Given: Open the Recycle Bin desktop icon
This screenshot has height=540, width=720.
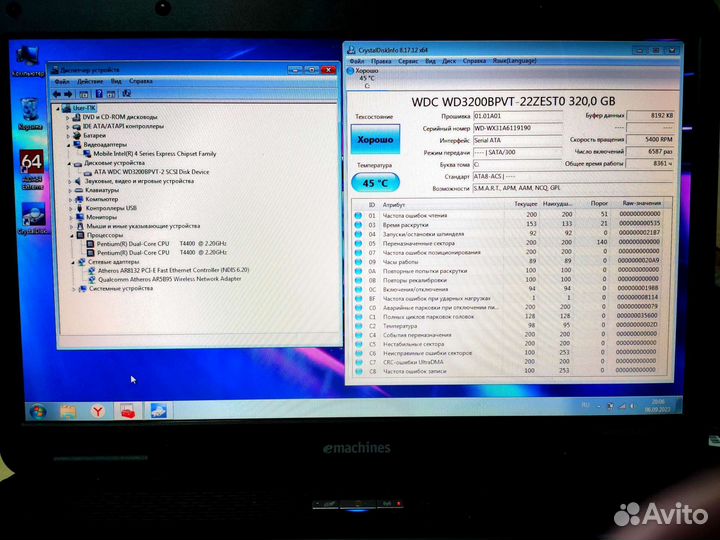Looking at the screenshot, I should (x=29, y=114).
